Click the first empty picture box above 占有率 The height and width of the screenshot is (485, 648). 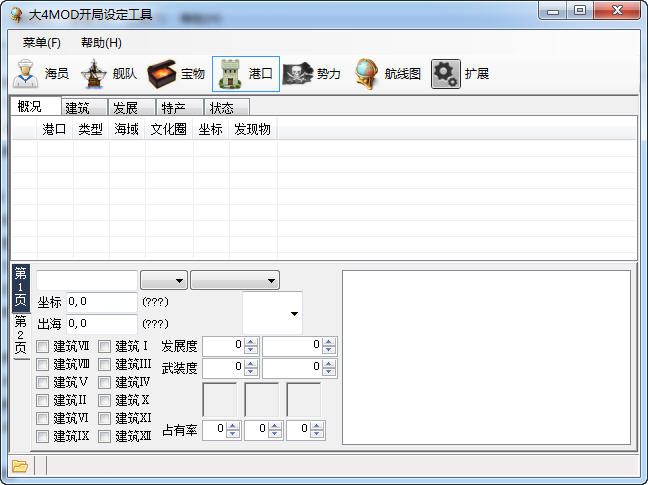(x=220, y=400)
